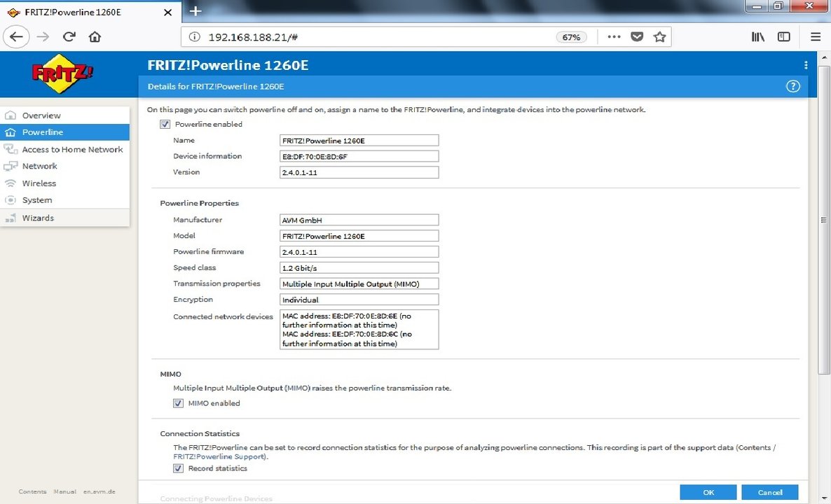Show site information icon in address bar

195,36
